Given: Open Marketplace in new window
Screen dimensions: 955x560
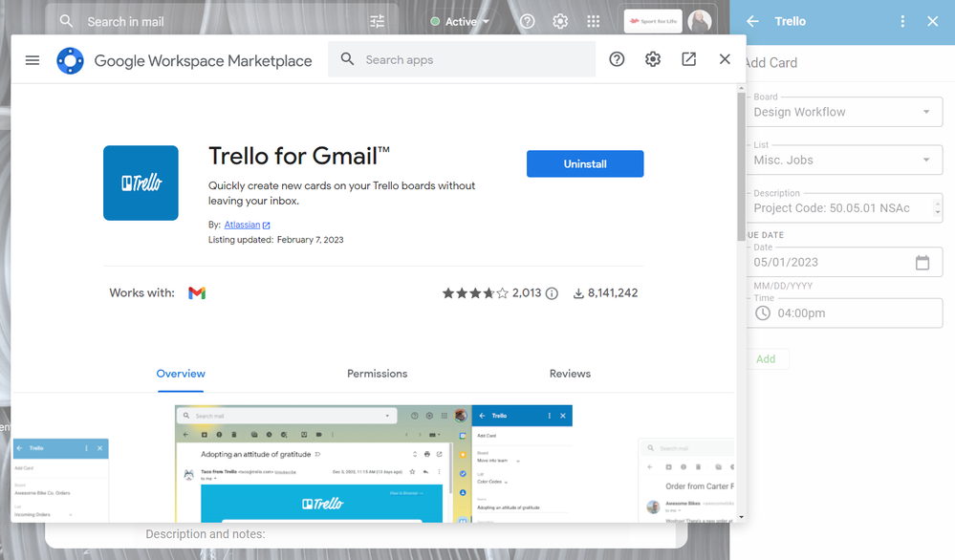Looking at the screenshot, I should point(688,59).
